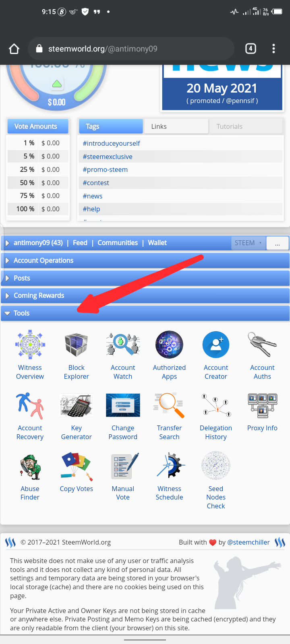Open the Transfer Search tool
Screen dimensions: 290x644
(x=170, y=416)
